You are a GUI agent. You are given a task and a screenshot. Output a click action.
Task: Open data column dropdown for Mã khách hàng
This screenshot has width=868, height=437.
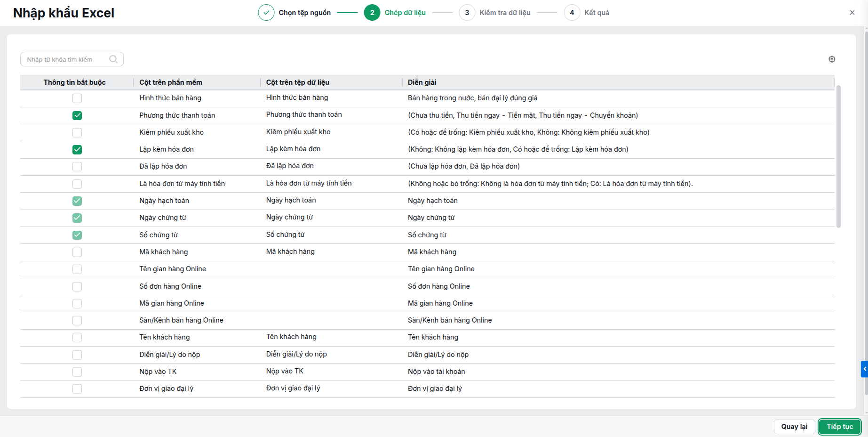coord(331,252)
